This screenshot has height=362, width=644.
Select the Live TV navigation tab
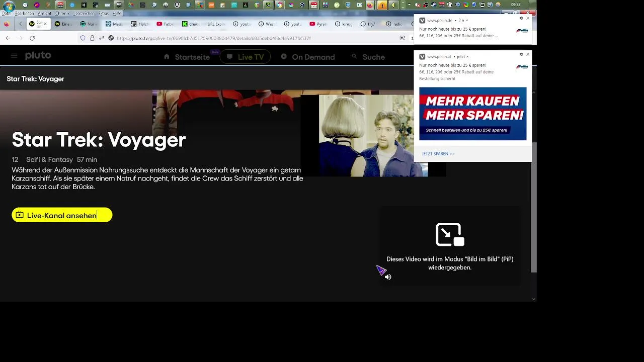click(245, 57)
